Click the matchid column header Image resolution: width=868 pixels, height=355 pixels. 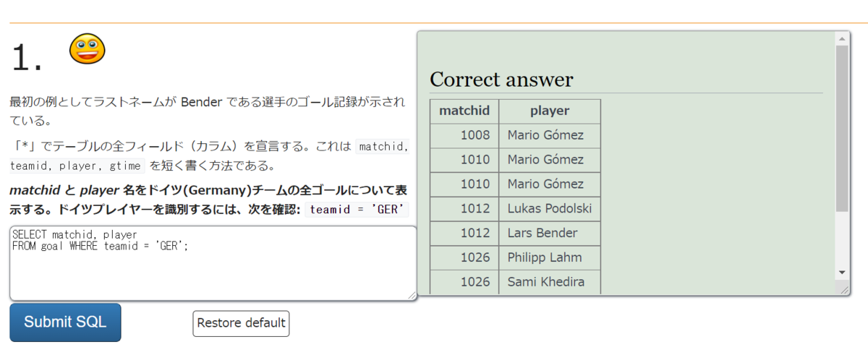tap(464, 111)
